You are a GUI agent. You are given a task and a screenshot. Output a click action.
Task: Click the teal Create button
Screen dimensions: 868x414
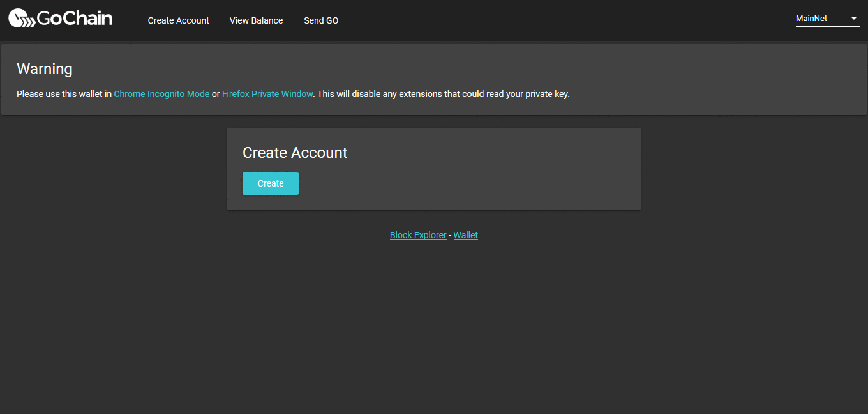click(x=271, y=183)
